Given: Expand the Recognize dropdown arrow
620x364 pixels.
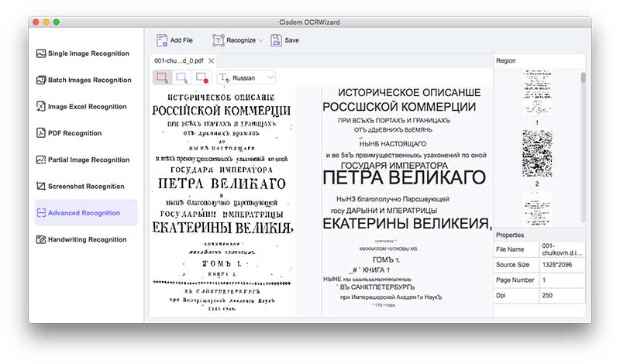Looking at the screenshot, I should pyautogui.click(x=260, y=40).
